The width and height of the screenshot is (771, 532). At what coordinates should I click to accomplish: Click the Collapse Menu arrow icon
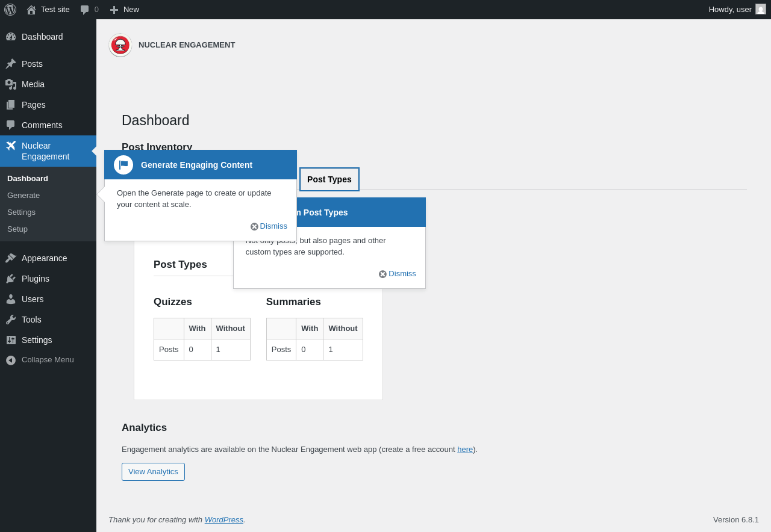[11, 360]
